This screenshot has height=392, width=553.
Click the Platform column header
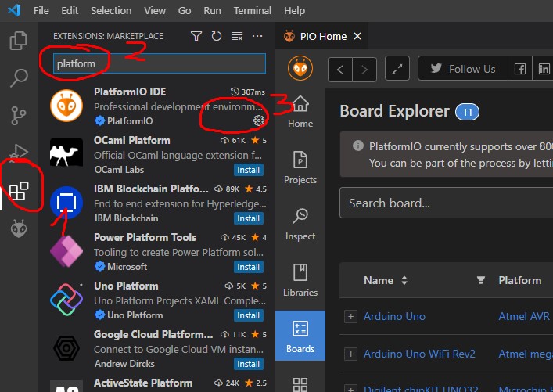520,280
